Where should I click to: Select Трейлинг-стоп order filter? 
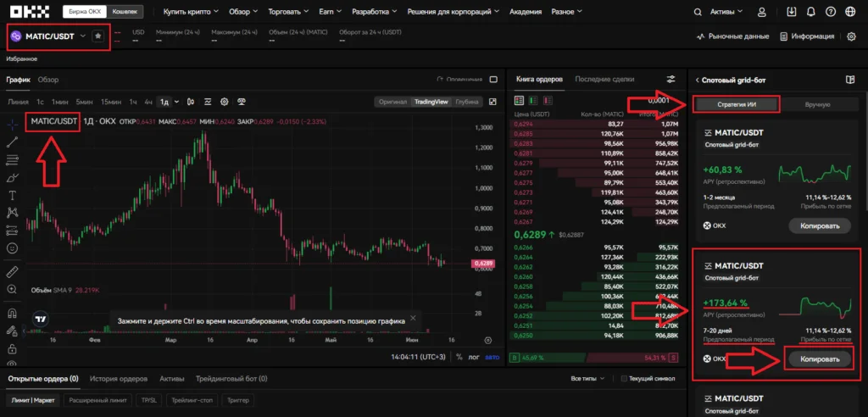pos(191,400)
